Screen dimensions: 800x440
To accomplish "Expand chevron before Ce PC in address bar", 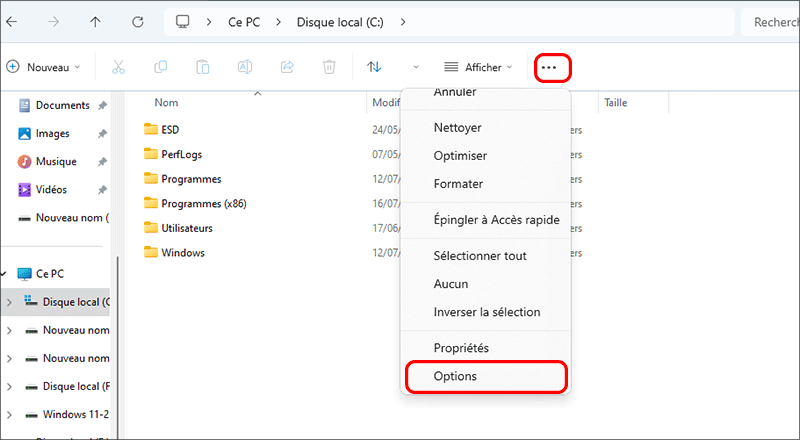I will [x=209, y=22].
